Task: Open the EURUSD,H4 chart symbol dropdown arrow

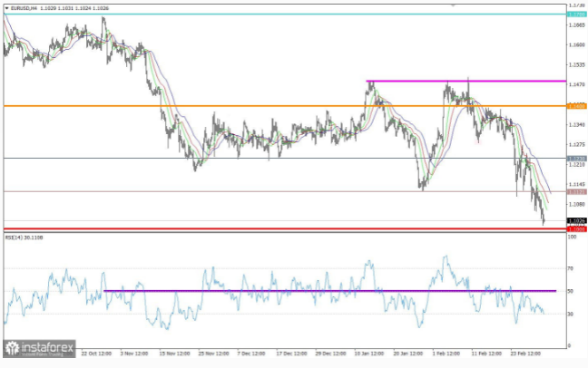Action: (6, 8)
